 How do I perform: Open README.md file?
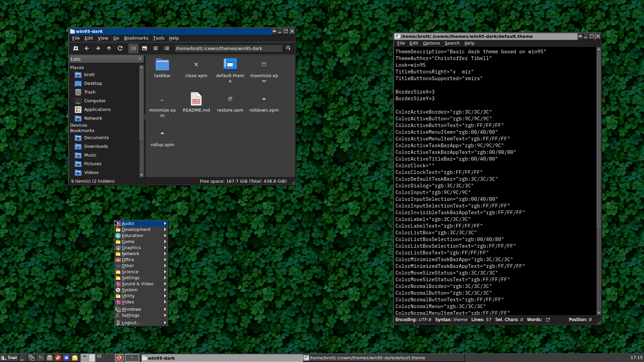[196, 99]
